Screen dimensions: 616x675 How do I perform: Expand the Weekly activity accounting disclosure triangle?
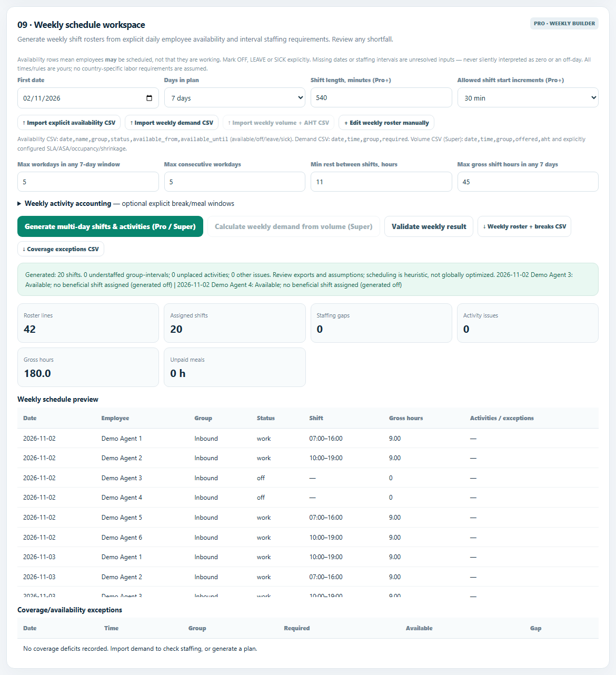click(x=19, y=204)
